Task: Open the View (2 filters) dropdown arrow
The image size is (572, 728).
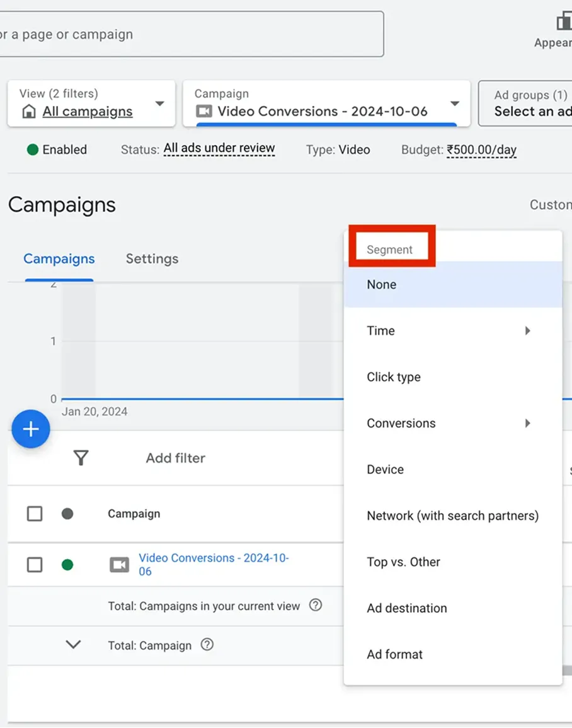Action: (x=159, y=103)
